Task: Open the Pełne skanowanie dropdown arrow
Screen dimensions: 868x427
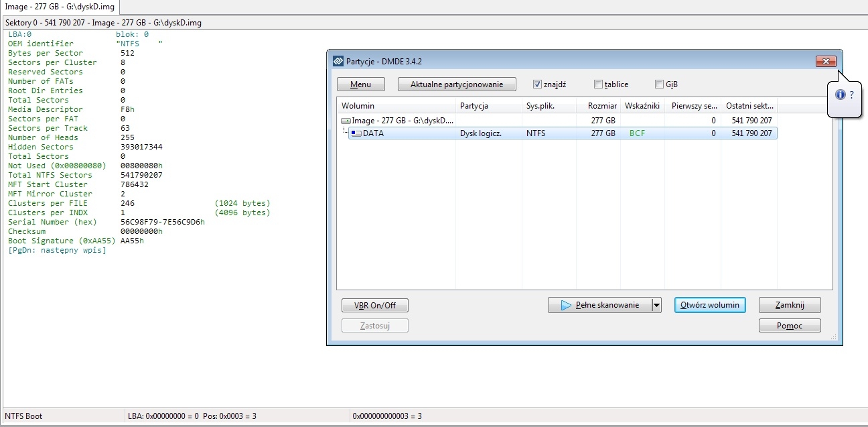Action: point(656,305)
